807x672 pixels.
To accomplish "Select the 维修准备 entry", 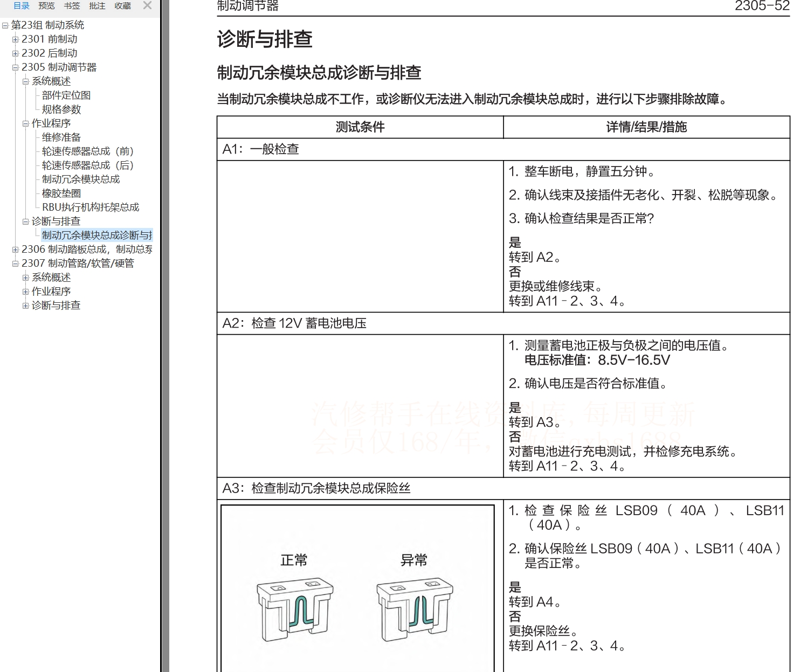I will pos(63,137).
